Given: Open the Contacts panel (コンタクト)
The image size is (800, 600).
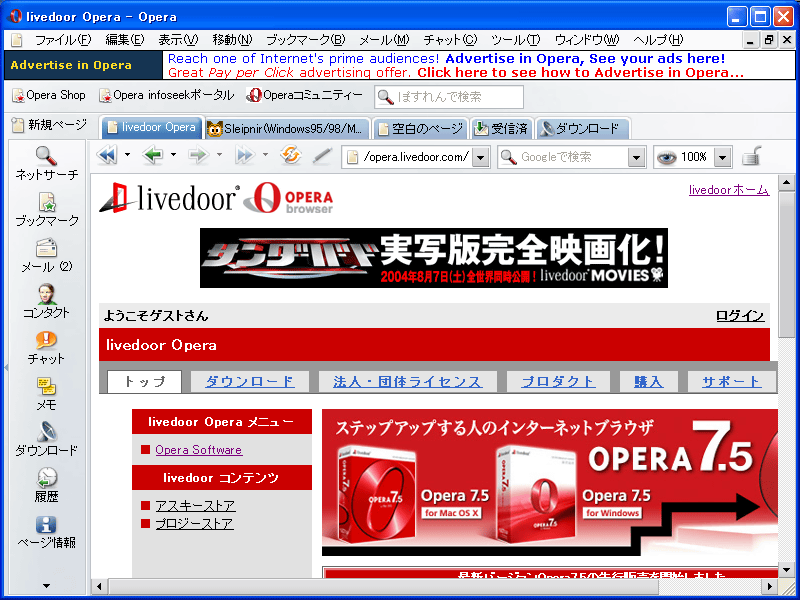Looking at the screenshot, I should (46, 301).
